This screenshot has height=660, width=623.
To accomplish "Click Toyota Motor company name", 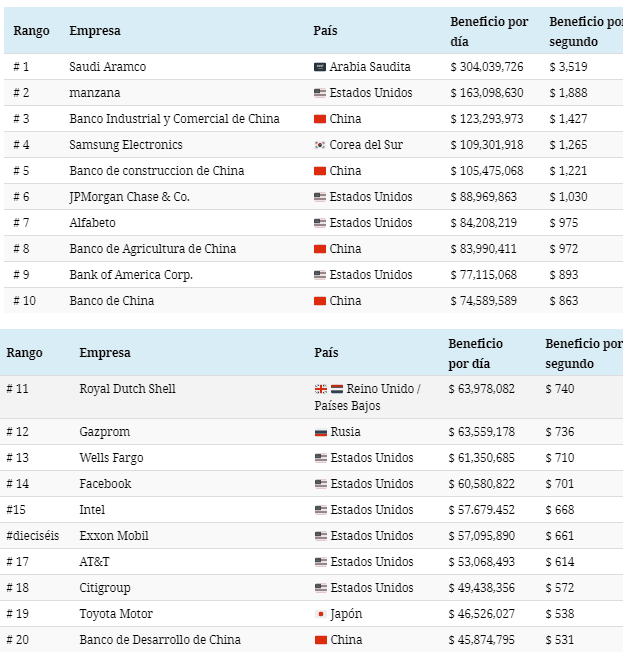I will tap(116, 614).
